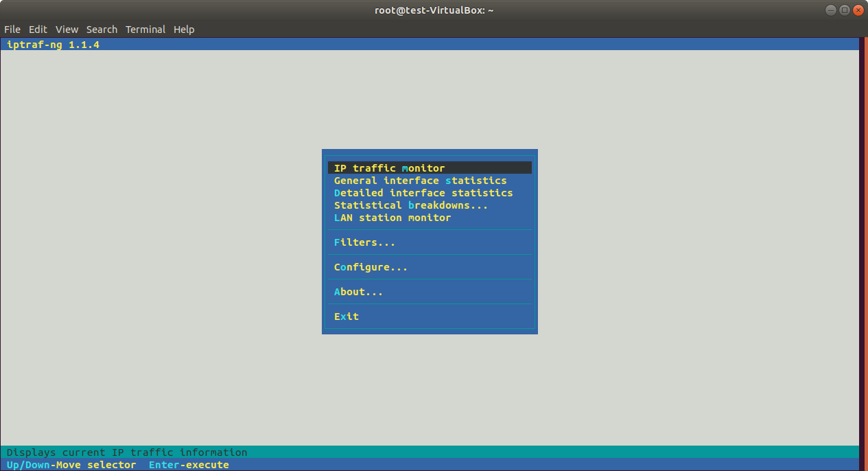Click 'Displays current IP traffic information' status
This screenshot has height=471, width=868.
[127, 452]
